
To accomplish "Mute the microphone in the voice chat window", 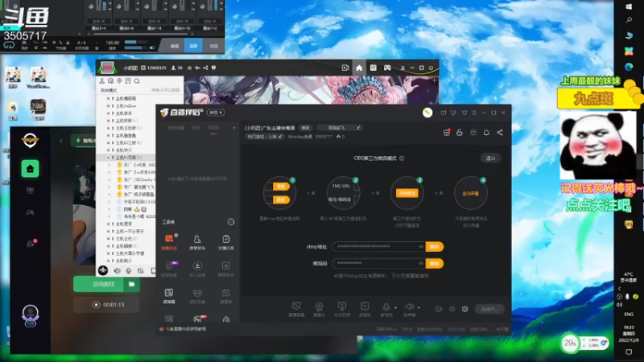I will coord(129,271).
